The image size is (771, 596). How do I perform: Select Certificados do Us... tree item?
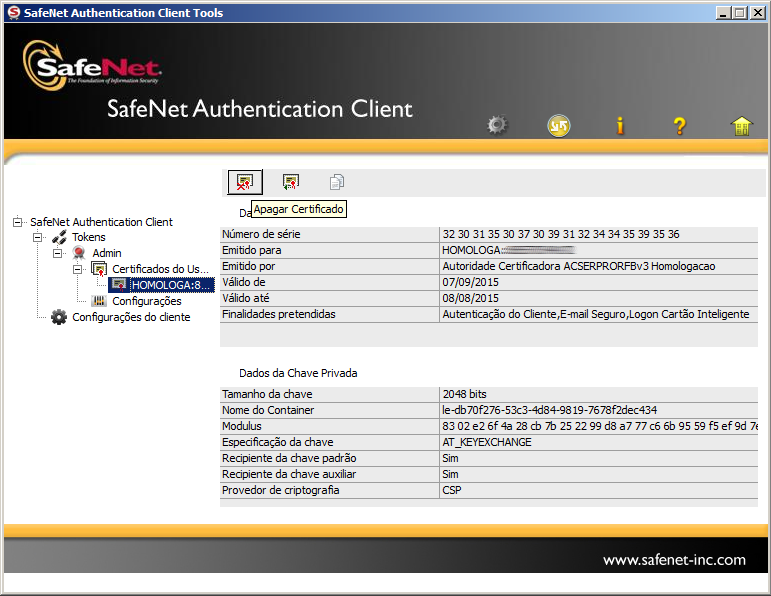160,269
